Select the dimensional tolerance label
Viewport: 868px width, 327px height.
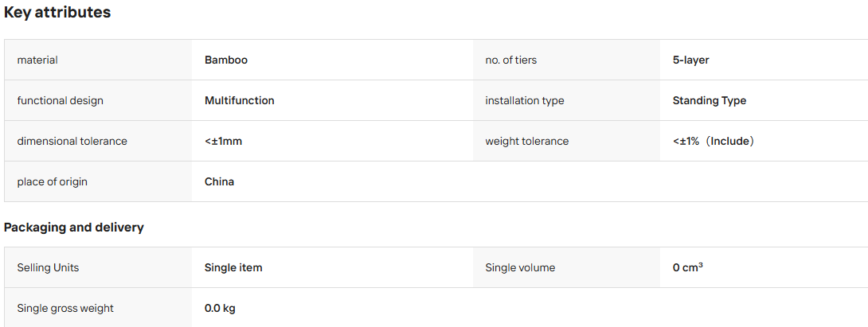(72, 141)
